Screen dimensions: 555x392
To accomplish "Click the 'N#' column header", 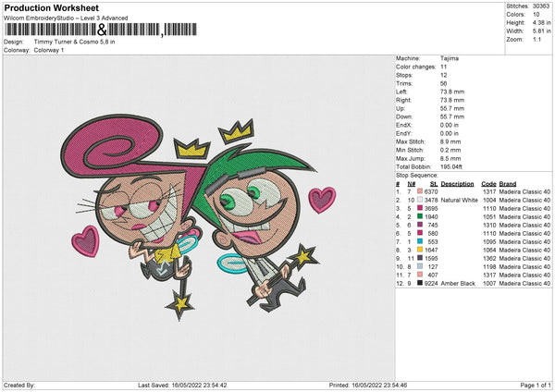I will 412,184.
